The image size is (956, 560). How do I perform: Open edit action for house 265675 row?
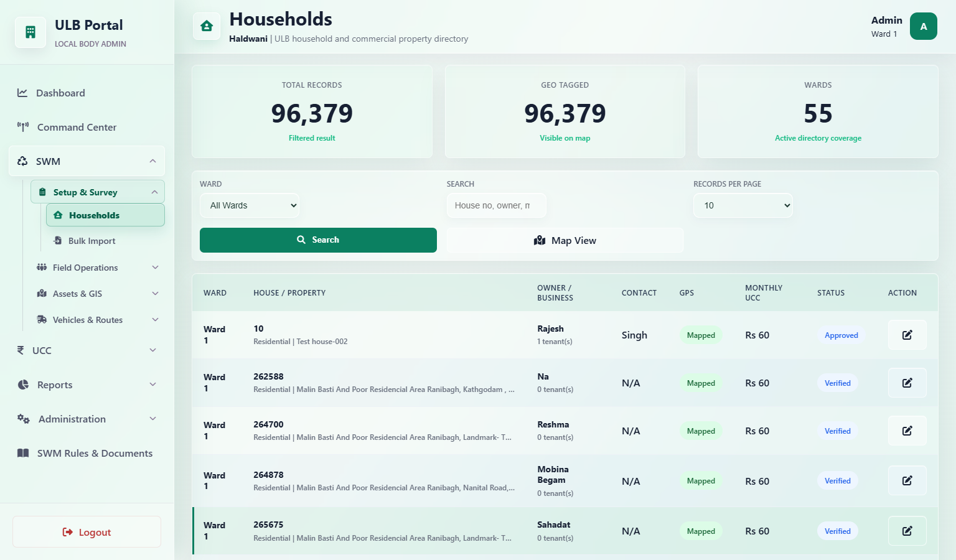point(907,531)
